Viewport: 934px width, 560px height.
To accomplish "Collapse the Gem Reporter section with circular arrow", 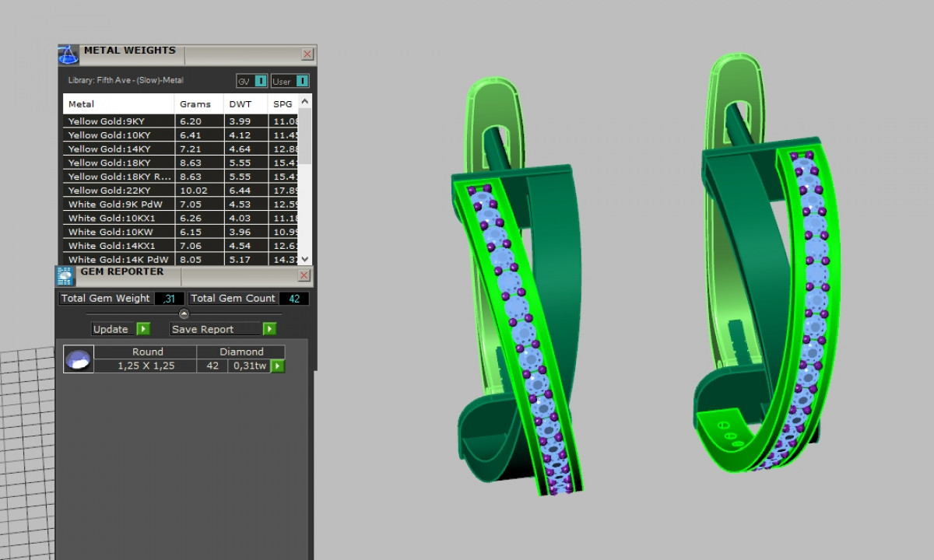I will point(184,314).
